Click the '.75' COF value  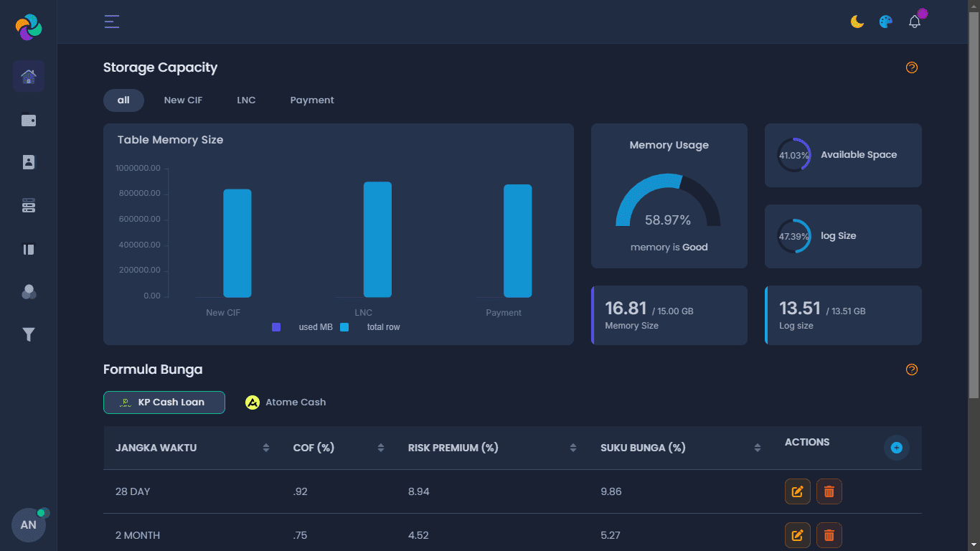[301, 535]
